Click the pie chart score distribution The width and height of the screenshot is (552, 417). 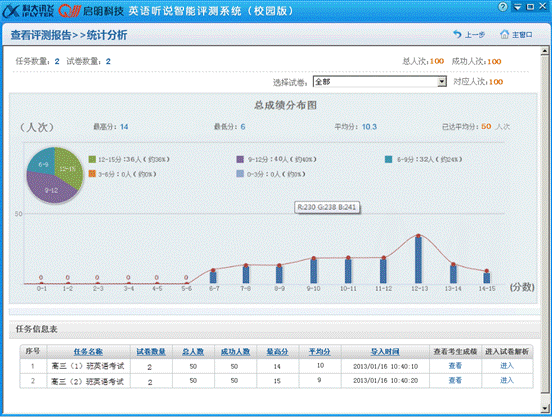[x=55, y=175]
